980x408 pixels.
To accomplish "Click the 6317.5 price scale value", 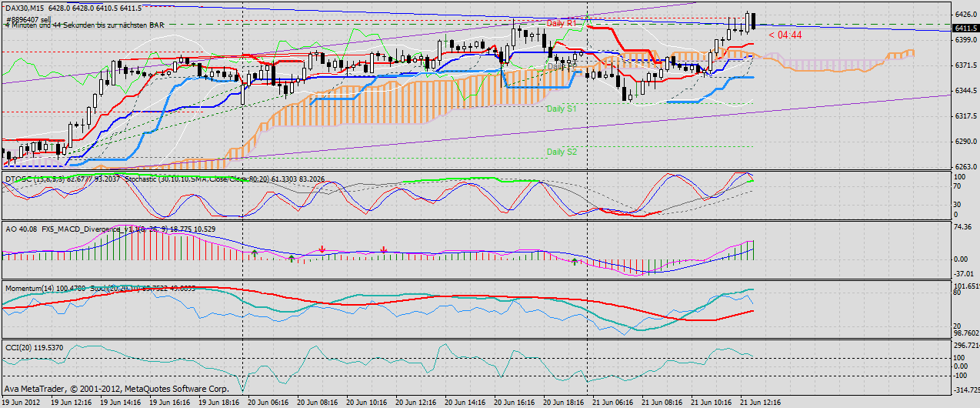I will [x=965, y=116].
